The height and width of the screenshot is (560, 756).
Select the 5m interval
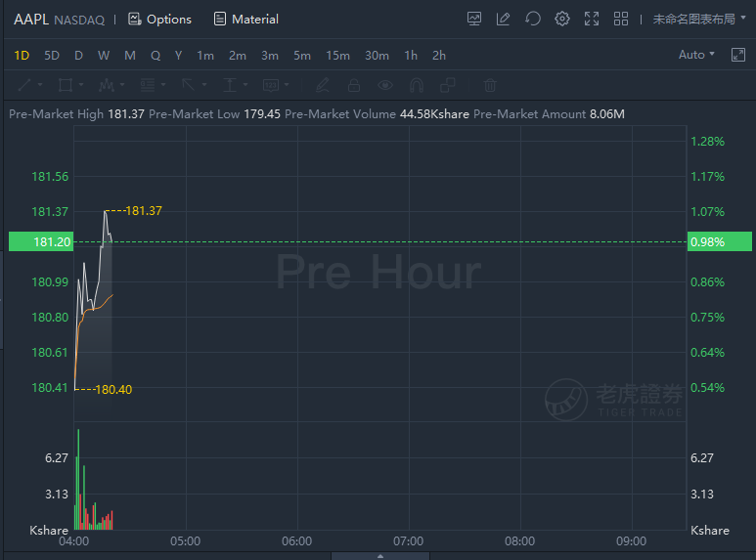click(302, 56)
